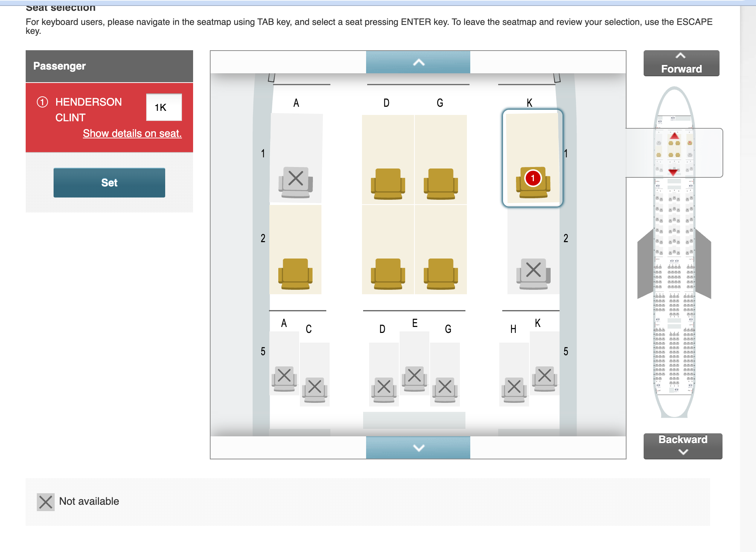756x552 pixels.
Task: Click the seat number input showing 1K
Action: 164,107
